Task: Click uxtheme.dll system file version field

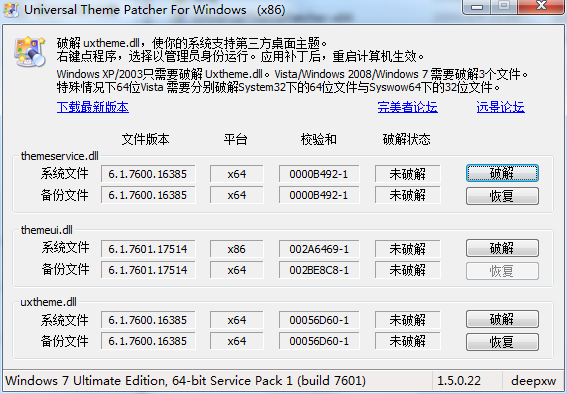Action: click(148, 320)
